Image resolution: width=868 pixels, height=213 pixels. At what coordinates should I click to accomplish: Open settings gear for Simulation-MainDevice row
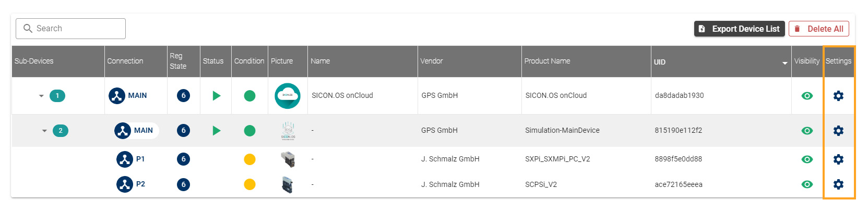(838, 131)
